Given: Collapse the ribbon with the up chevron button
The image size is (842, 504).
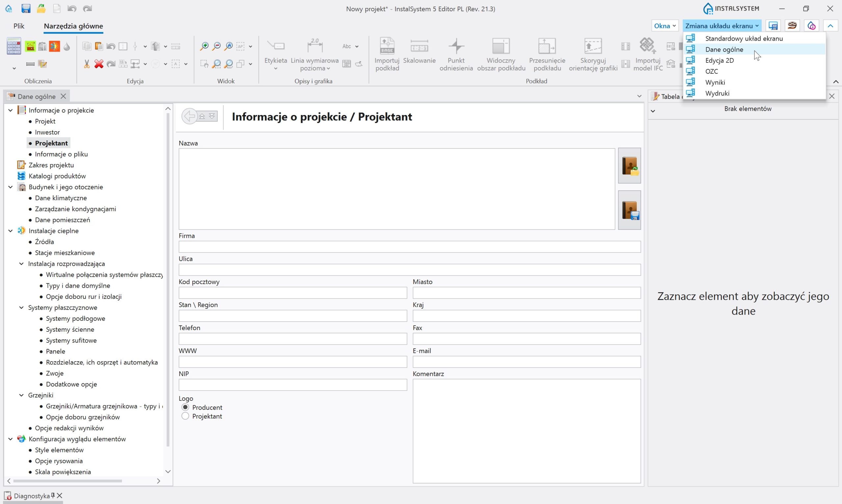Looking at the screenshot, I should 830,26.
